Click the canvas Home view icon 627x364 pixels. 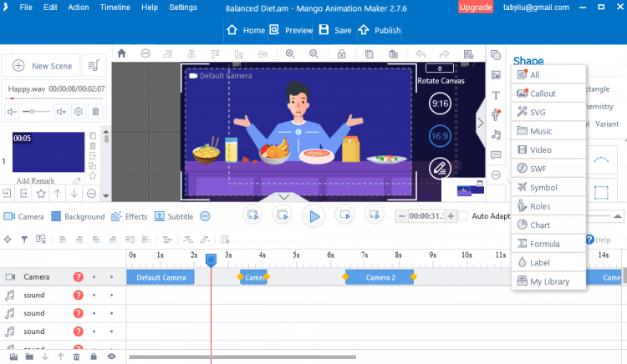[x=121, y=53]
